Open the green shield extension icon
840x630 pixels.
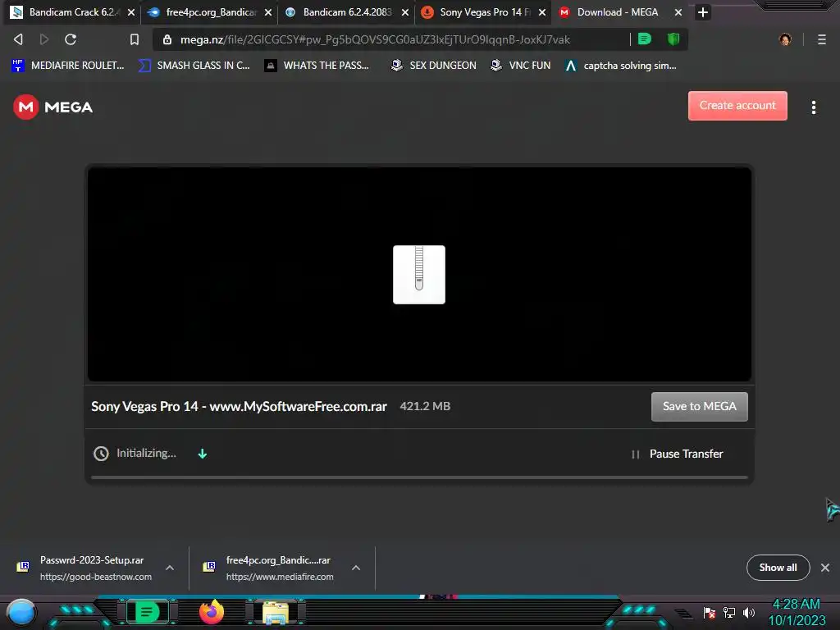(x=673, y=39)
